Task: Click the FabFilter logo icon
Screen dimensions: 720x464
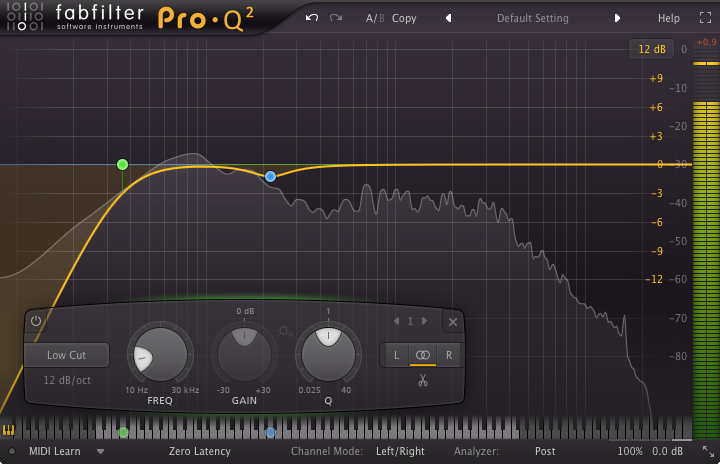Action: point(25,17)
